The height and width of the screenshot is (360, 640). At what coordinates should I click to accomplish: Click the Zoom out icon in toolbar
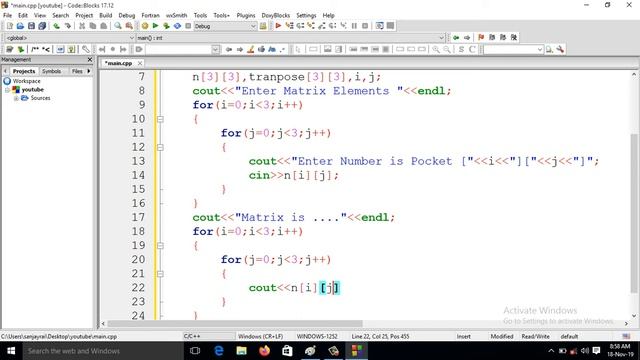click(x=447, y=49)
